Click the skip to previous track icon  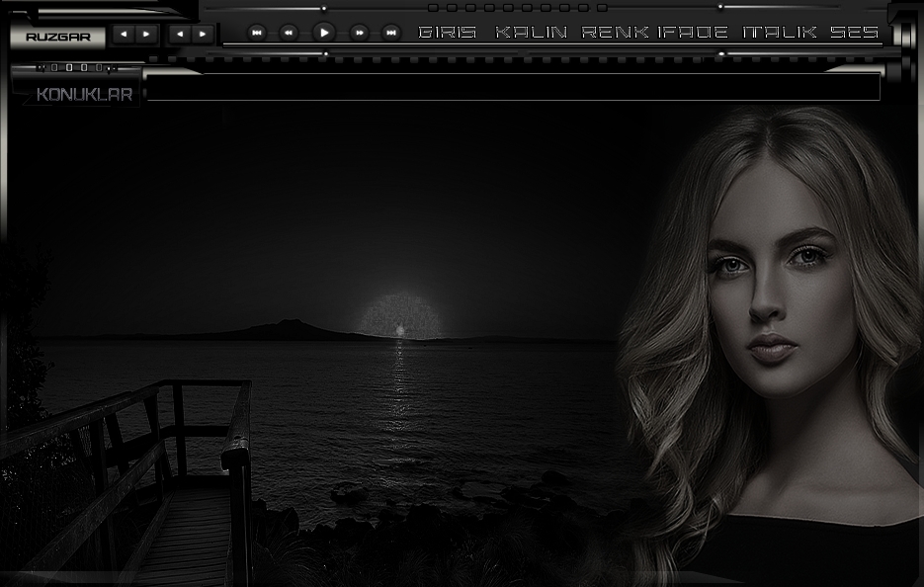pyautogui.click(x=257, y=33)
